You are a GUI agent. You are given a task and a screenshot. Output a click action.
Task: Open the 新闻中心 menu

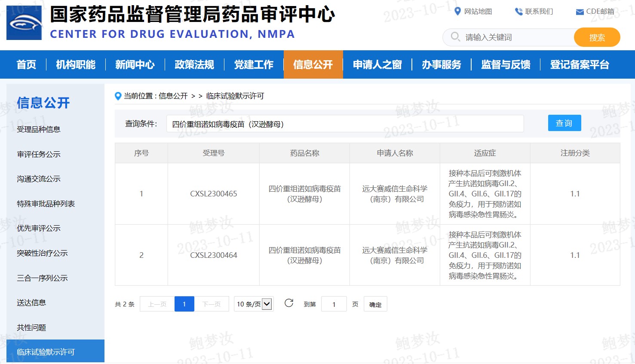click(135, 64)
